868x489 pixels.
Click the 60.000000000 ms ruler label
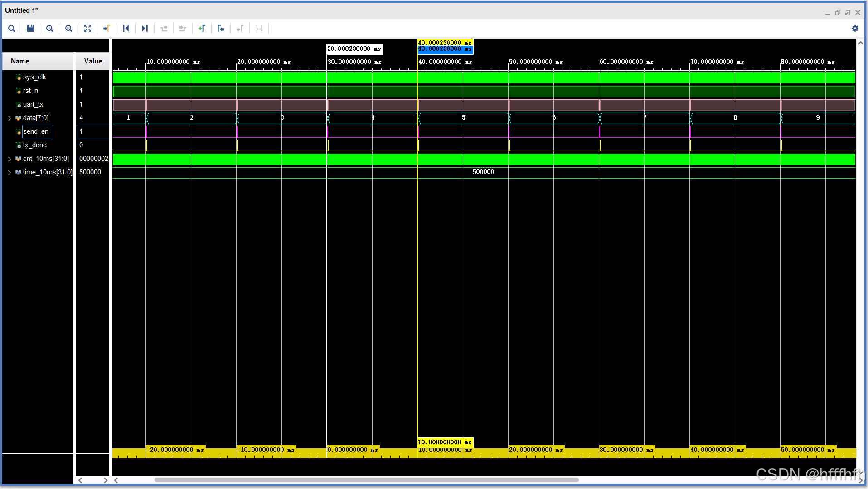tap(626, 62)
